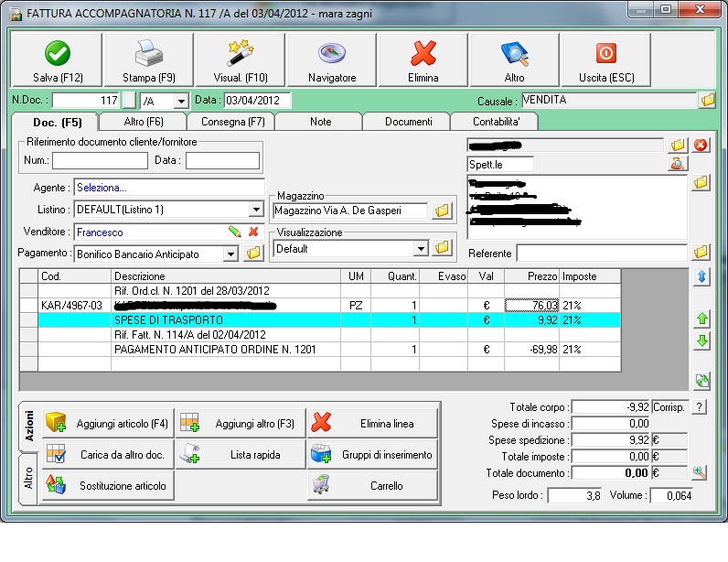This screenshot has height=562, width=728.
Task: Save the invoice with Salva (F12)
Action: pyautogui.click(x=57, y=60)
